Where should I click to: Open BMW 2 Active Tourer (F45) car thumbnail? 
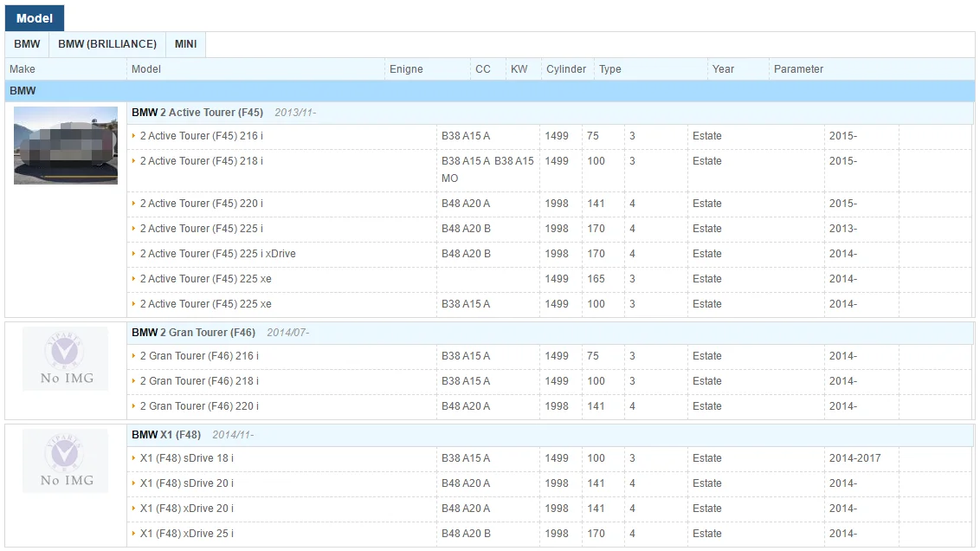point(66,145)
